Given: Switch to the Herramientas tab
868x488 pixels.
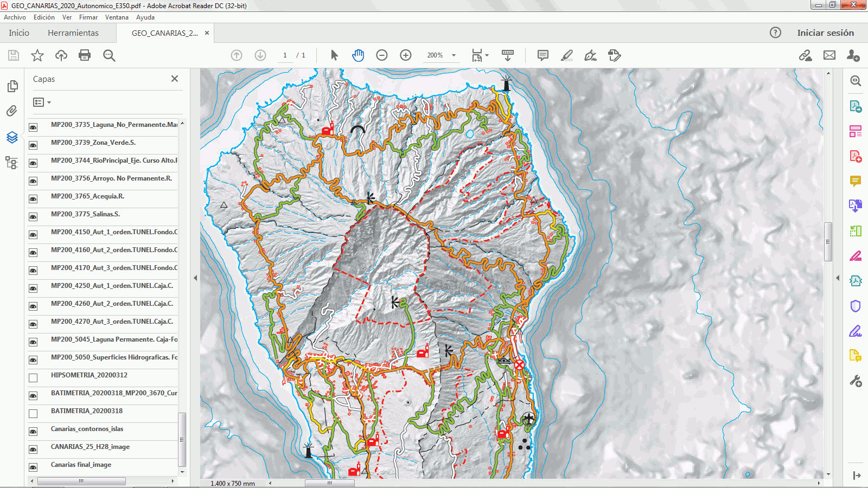Looking at the screenshot, I should click(73, 33).
